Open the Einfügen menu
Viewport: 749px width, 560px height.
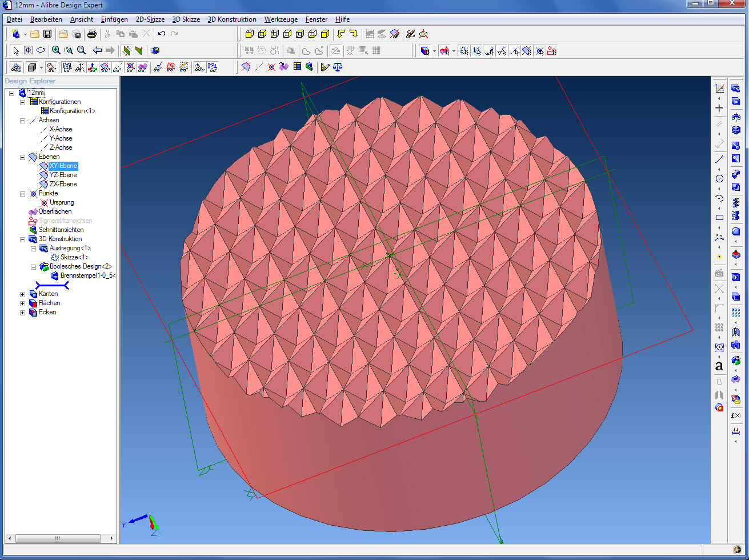click(114, 19)
